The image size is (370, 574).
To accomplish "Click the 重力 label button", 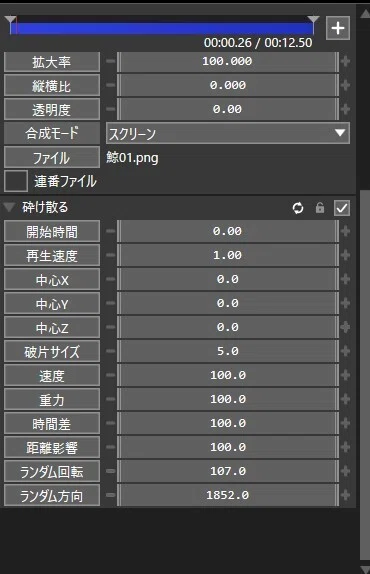I will click(52, 399).
